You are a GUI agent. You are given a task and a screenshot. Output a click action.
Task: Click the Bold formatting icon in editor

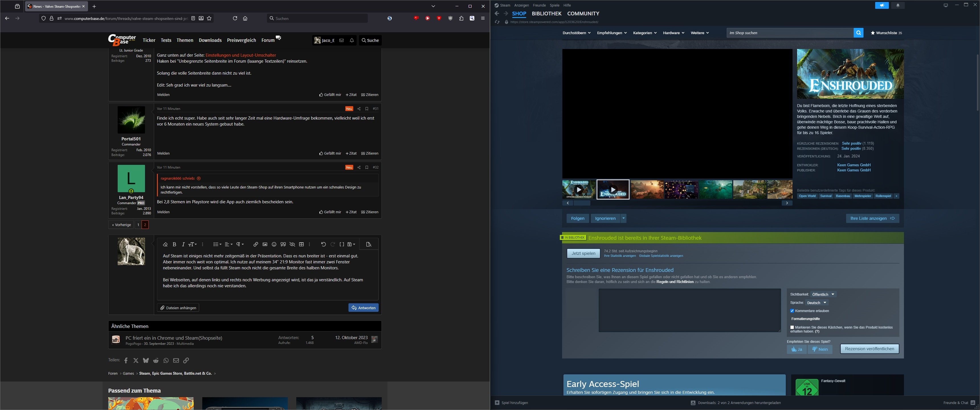coord(174,244)
